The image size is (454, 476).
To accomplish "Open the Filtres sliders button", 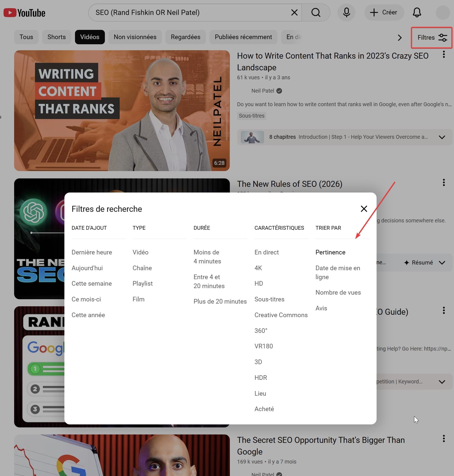I will (431, 37).
